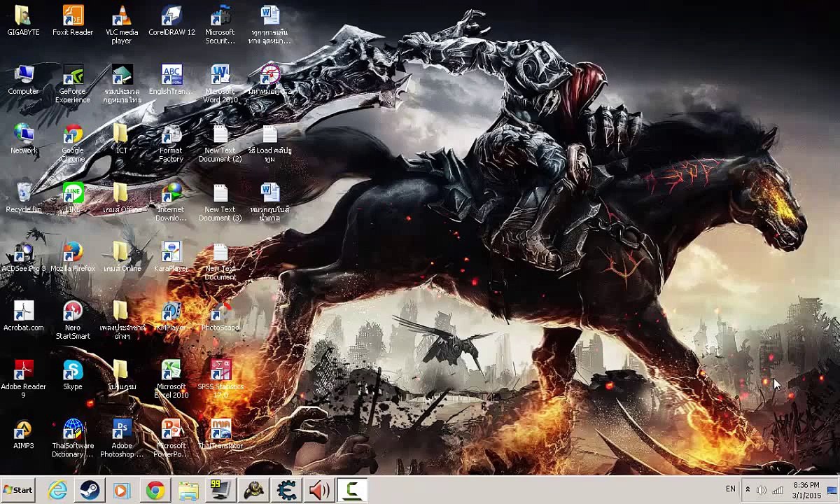Open the soldier game icon on taskbar
This screenshot has width=840, height=504.
[x=253, y=490]
